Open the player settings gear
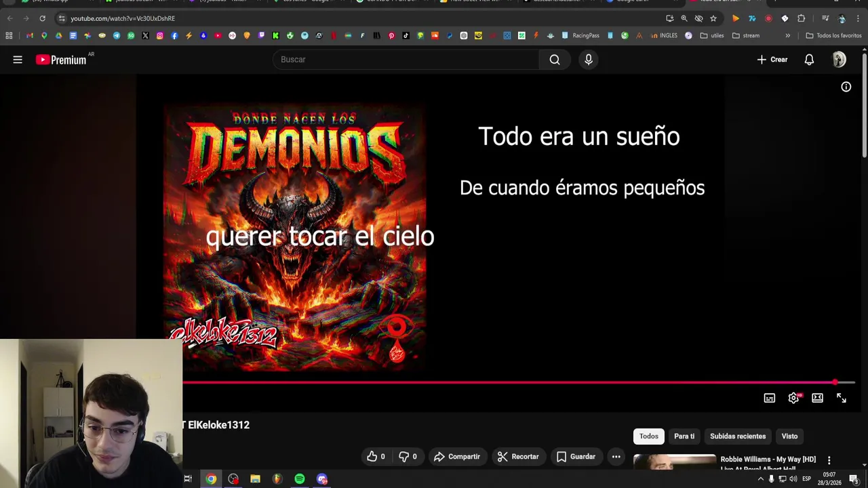This screenshot has width=868, height=488. pyautogui.click(x=793, y=398)
